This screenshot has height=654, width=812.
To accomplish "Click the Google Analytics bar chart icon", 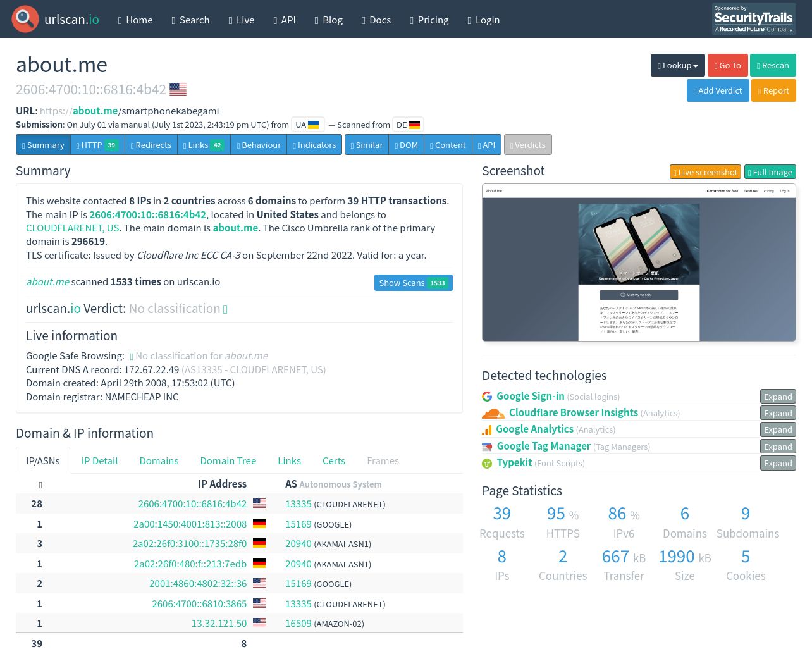I will pos(487,430).
